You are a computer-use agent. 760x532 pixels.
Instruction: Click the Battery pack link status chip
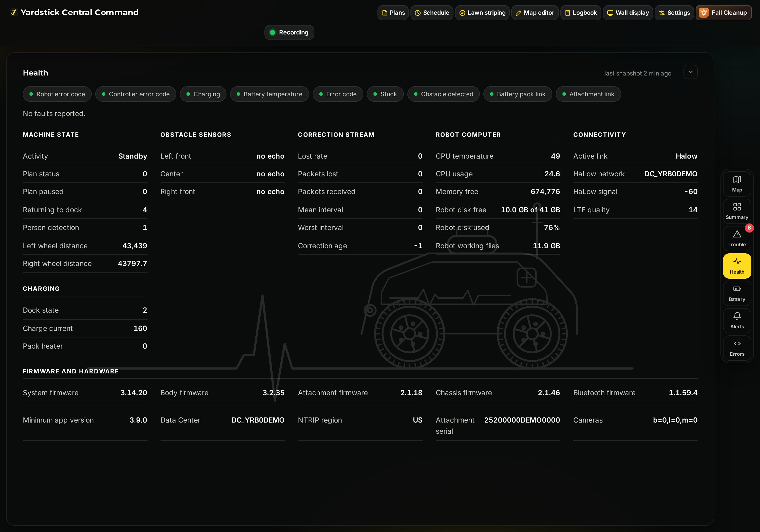click(x=517, y=94)
